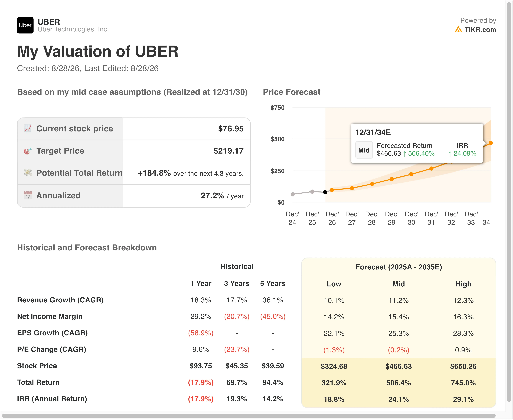Click the Uber logo icon
The width and height of the screenshot is (513, 420).
point(25,25)
